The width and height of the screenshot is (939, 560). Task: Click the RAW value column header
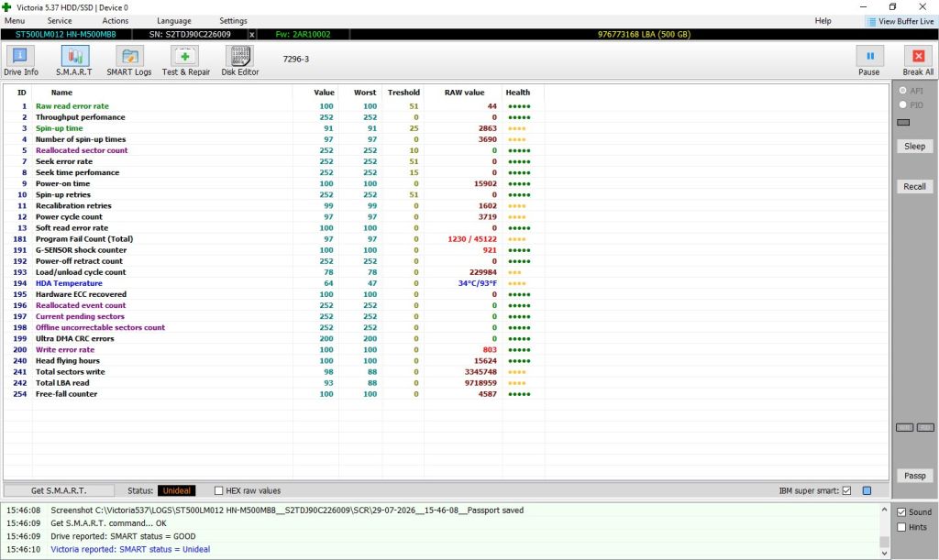point(464,93)
